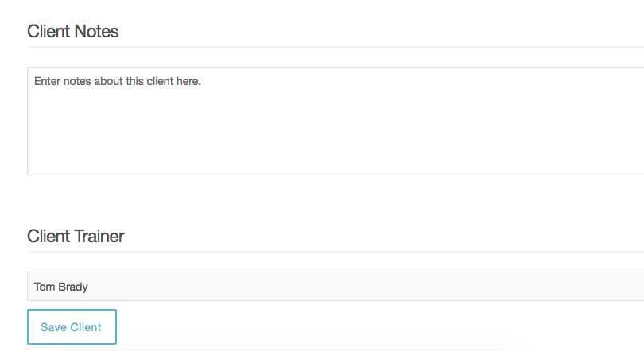Click "Enter notes about this client here."
This screenshot has width=644, height=351.
click(x=117, y=81)
